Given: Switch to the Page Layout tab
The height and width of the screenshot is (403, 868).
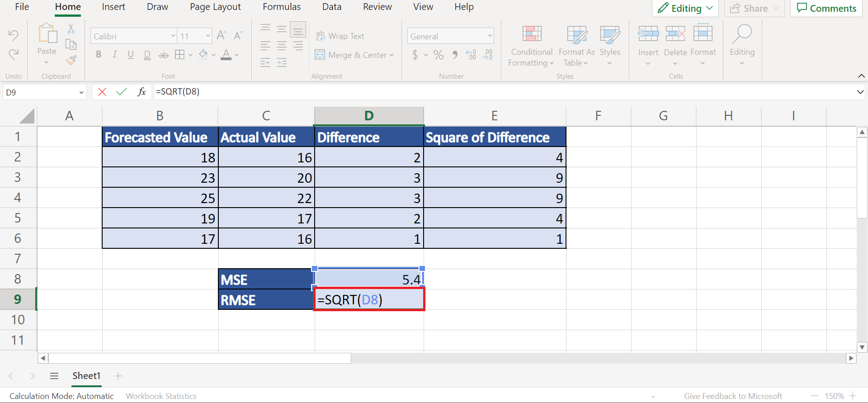Looking at the screenshot, I should (x=215, y=7).
